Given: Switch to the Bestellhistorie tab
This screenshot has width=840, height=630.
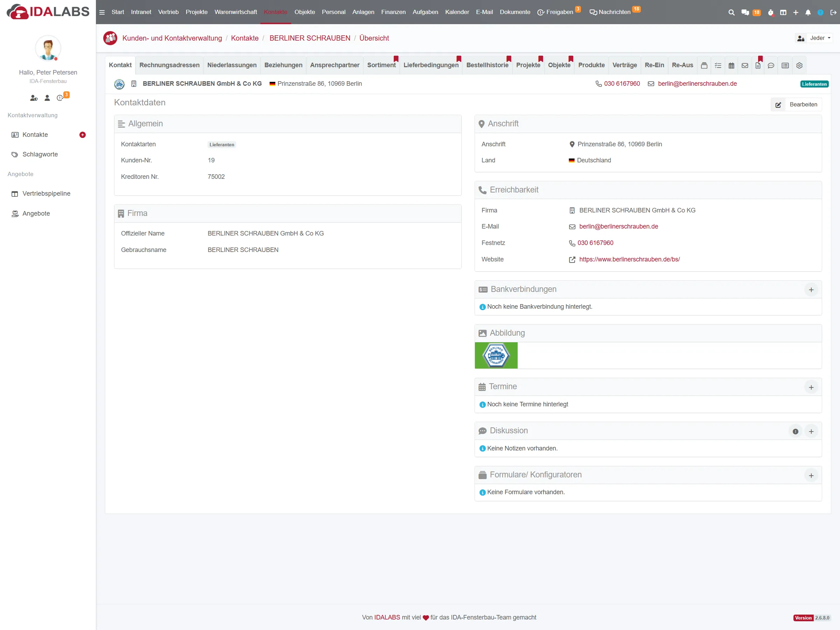Looking at the screenshot, I should click(487, 65).
